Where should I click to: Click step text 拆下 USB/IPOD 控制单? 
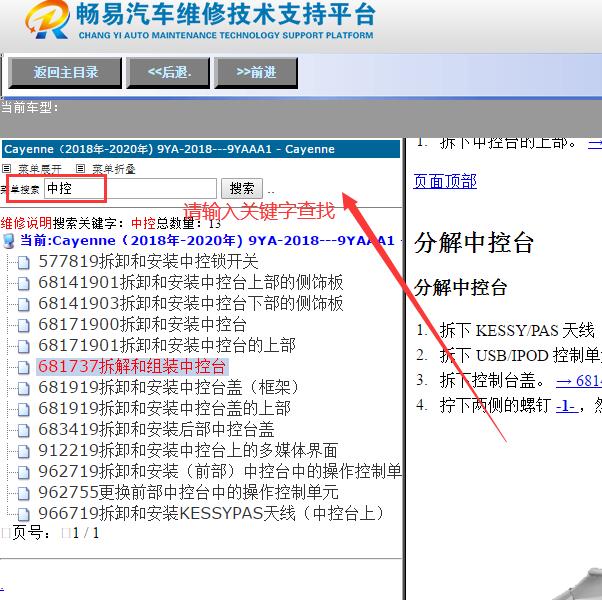coord(521,355)
